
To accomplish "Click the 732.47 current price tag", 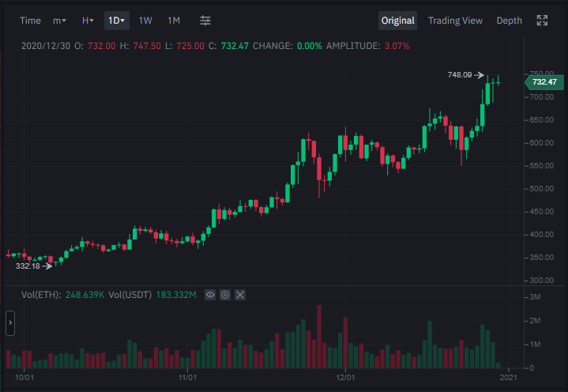I will (x=544, y=82).
